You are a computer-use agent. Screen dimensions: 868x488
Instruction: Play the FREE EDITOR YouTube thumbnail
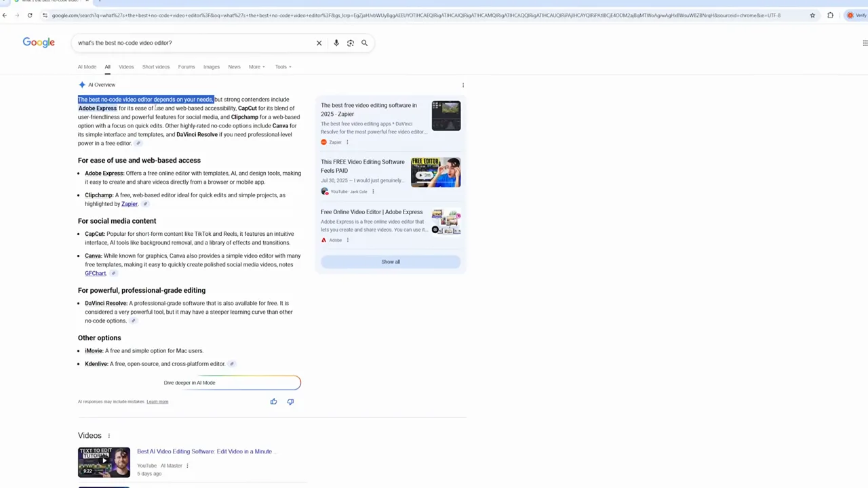tap(436, 172)
